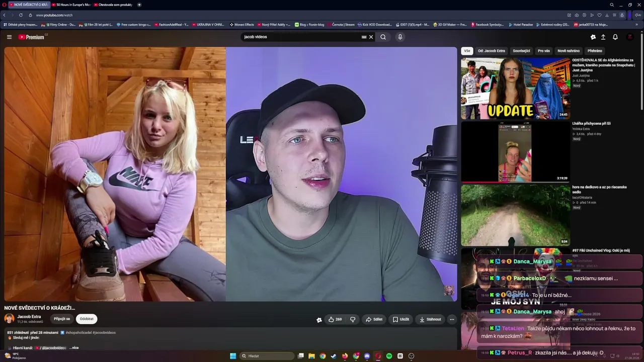Open more actions (three dots) under video

(x=452, y=319)
